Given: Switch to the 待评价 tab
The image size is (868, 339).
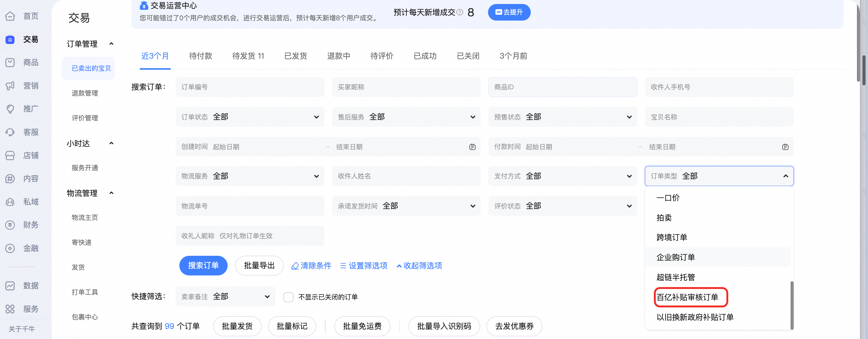Looking at the screenshot, I should coord(382,56).
